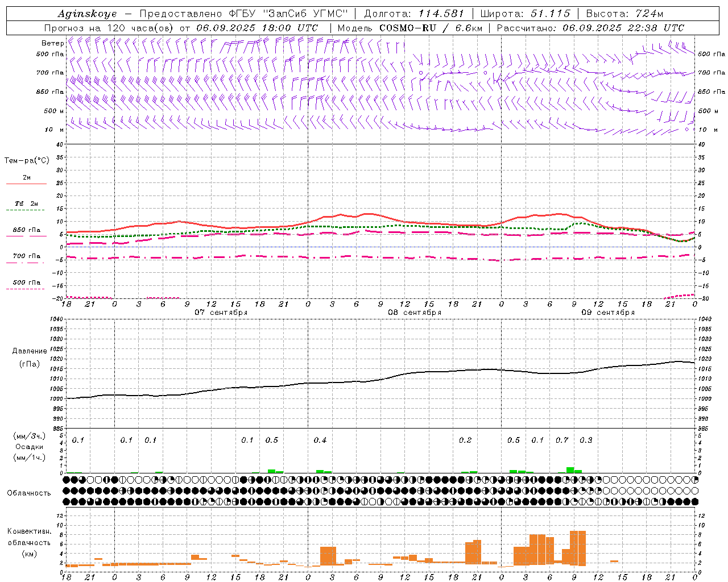Image resolution: width=728 pixels, height=582 pixels.
Task: Click the Облачность cloud cover label
Action: point(29,493)
